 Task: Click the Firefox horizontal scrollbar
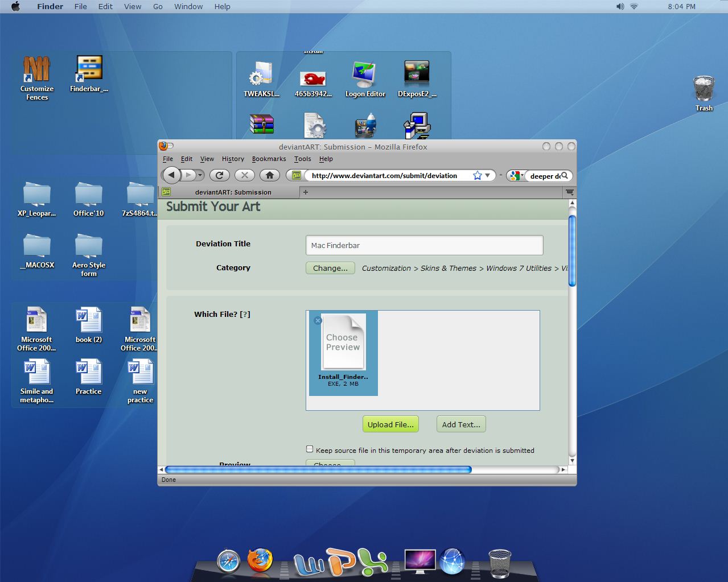(x=318, y=469)
